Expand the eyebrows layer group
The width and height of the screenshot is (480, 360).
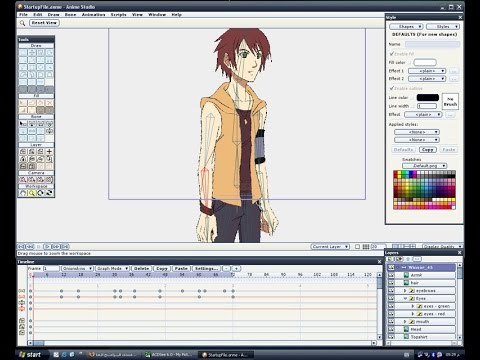pyautogui.click(x=405, y=291)
